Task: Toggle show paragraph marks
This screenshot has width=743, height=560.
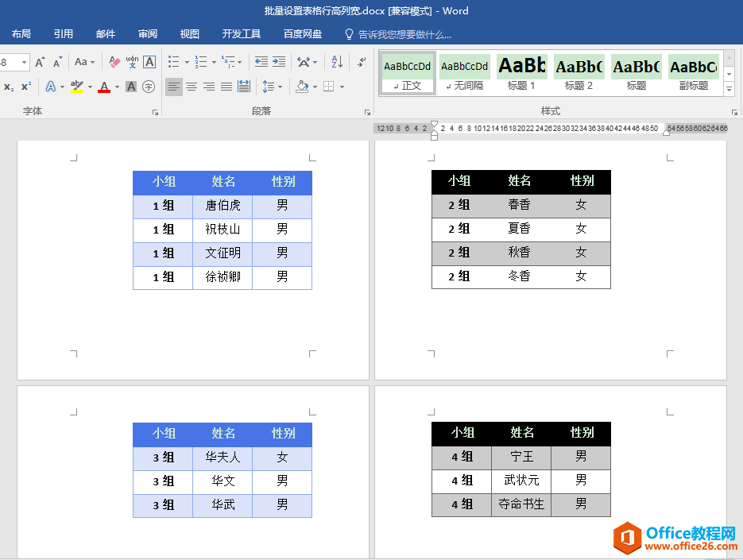Action: (x=362, y=62)
